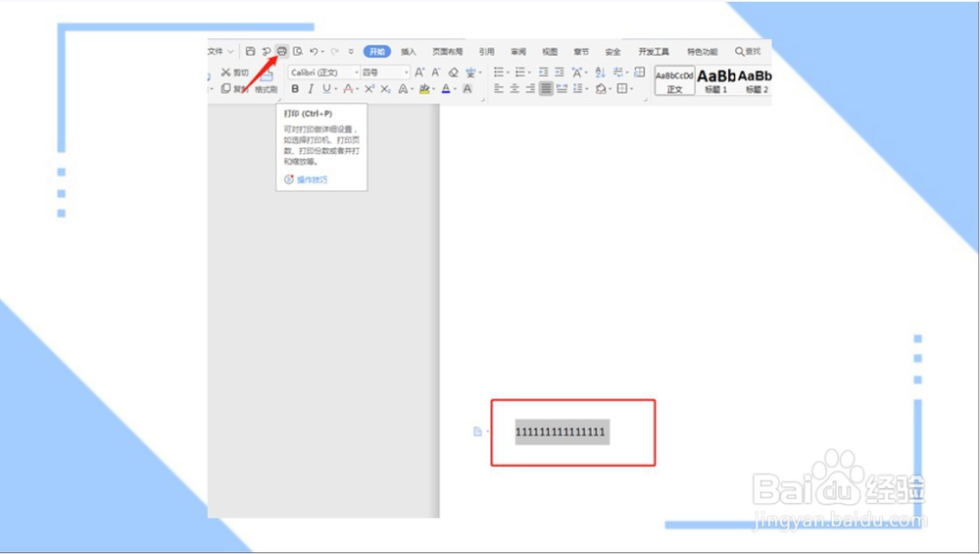Click the phonetic guide 变 icon
This screenshot has width=980, height=554.
tap(470, 73)
